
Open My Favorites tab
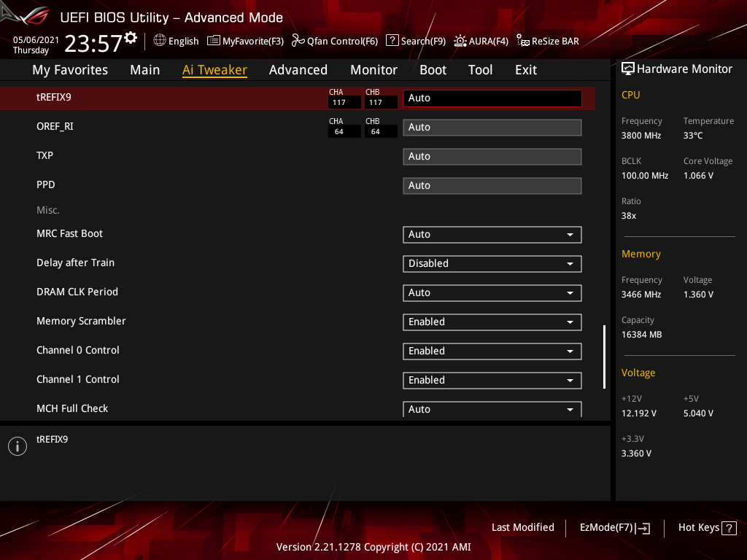(70, 70)
